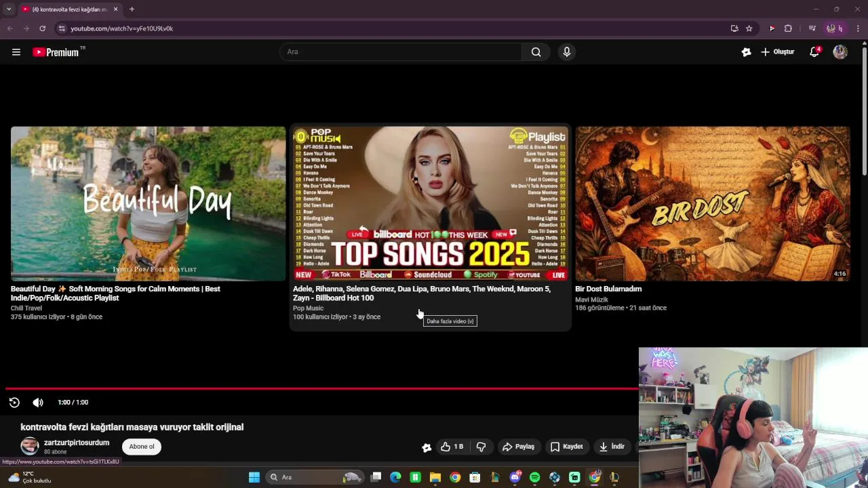Open Bir Dost Bulamadım title link
This screenshot has width=868, height=488.
point(608,289)
